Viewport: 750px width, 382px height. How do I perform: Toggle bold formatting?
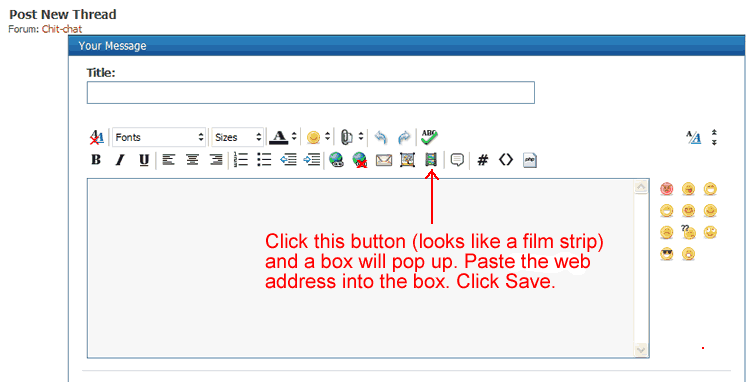pos(96,160)
